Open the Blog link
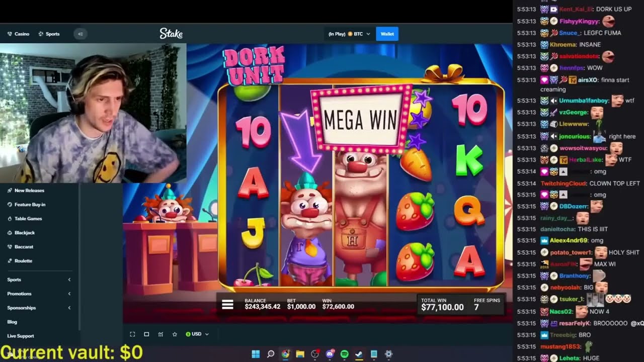The image size is (644, 362). point(12,322)
